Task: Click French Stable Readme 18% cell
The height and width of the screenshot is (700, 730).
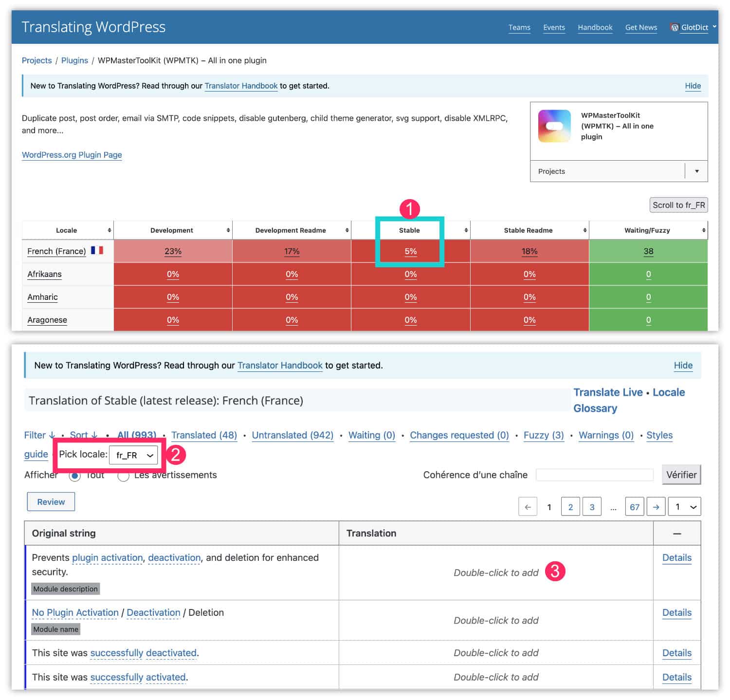Action: tap(529, 251)
